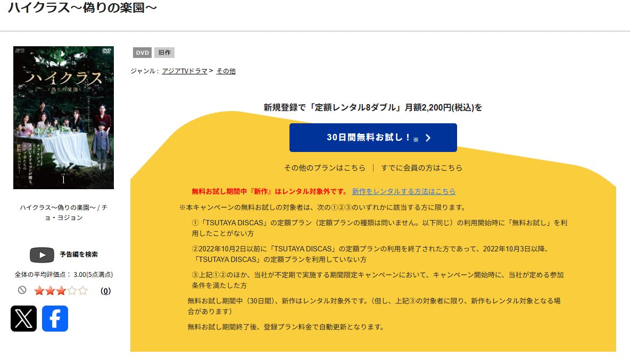Start the 30日間無料お試し button
The width and height of the screenshot is (630, 364).
point(373,138)
